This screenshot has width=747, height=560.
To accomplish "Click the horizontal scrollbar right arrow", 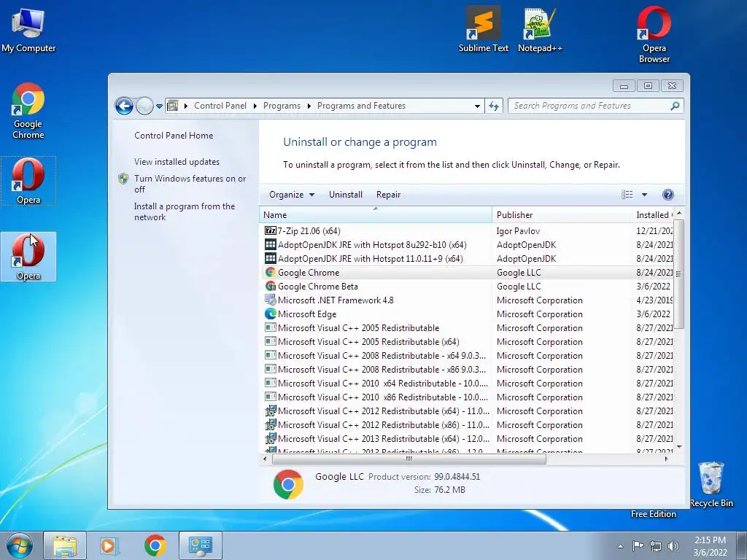I will [x=666, y=459].
